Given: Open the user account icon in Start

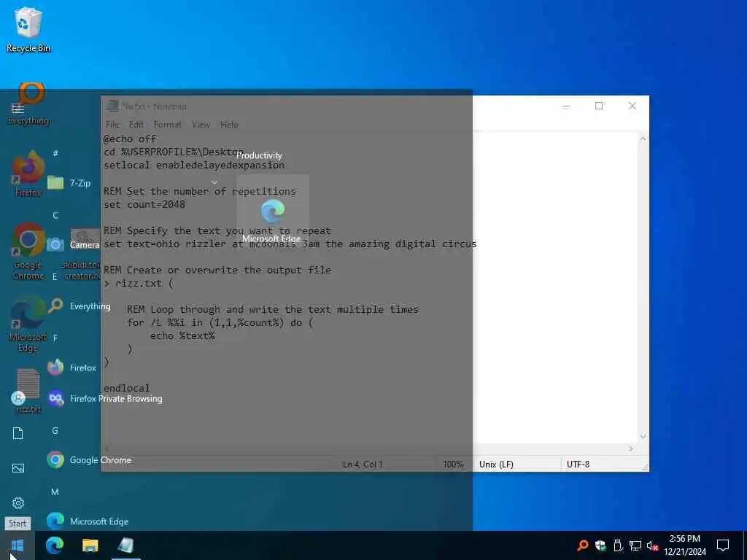Looking at the screenshot, I should pos(18,397).
